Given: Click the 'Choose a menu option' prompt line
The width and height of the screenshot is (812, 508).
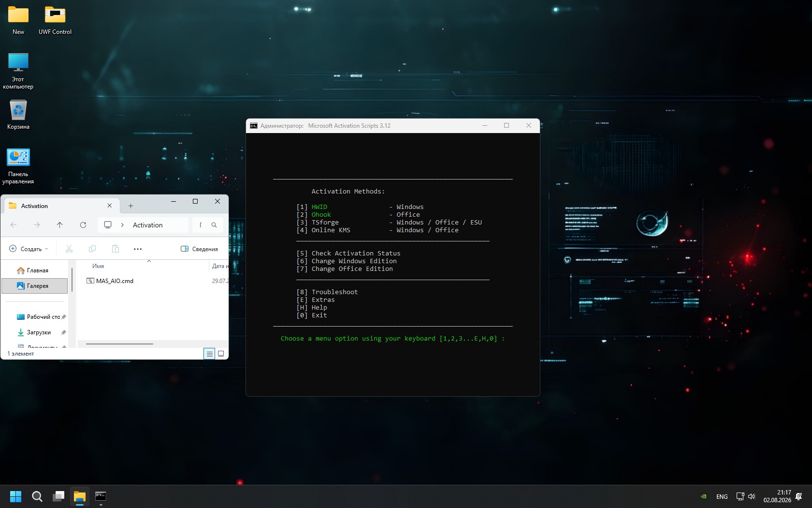Looking at the screenshot, I should click(x=392, y=339).
